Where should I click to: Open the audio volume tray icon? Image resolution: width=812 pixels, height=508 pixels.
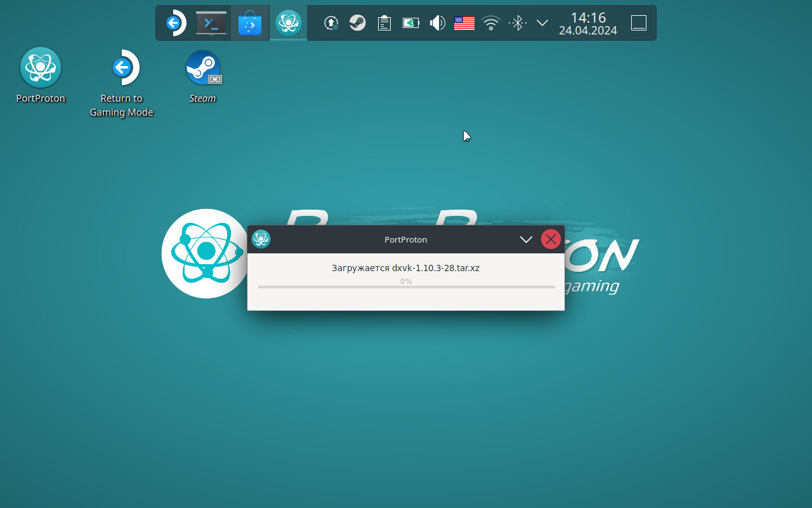click(437, 23)
